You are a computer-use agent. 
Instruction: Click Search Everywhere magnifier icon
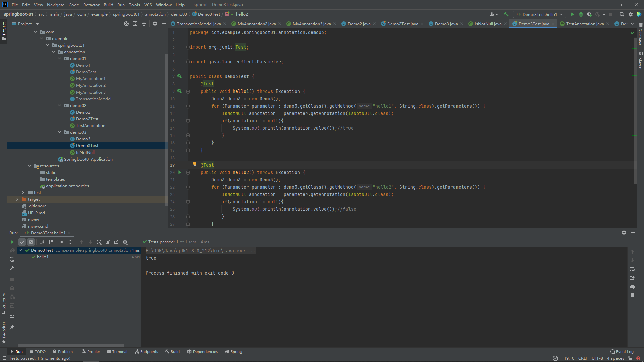pos(622,14)
